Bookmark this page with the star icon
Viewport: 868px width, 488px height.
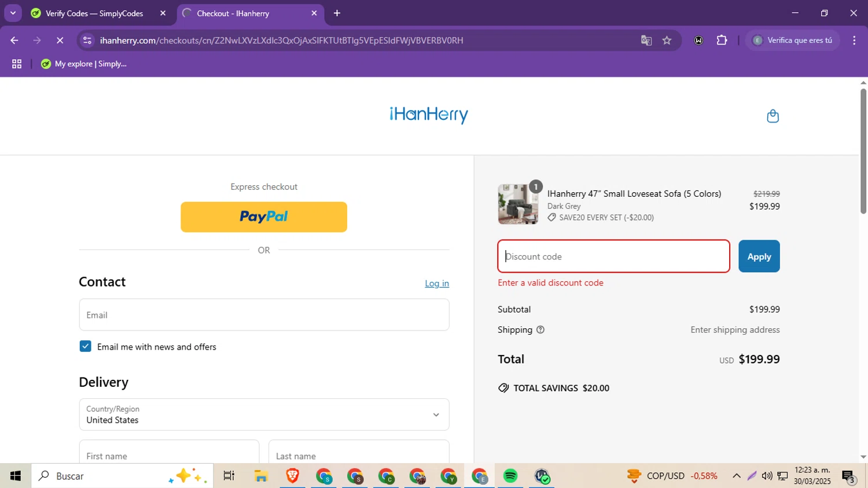pos(667,41)
